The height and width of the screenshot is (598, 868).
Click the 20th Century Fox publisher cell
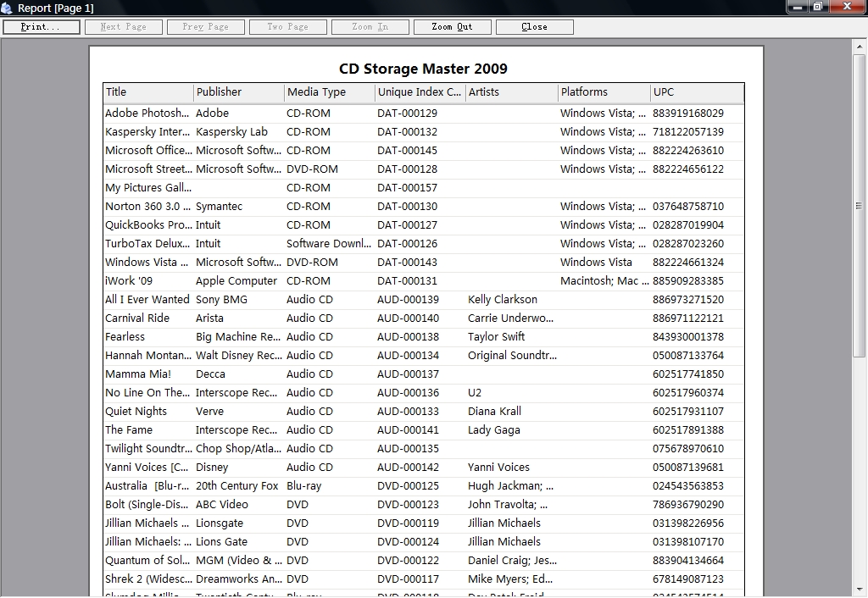[x=237, y=486]
